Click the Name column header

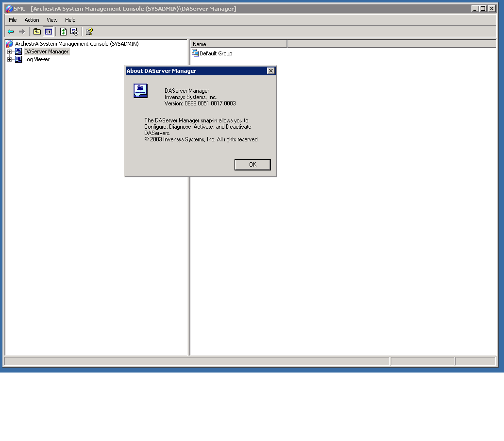tap(238, 44)
